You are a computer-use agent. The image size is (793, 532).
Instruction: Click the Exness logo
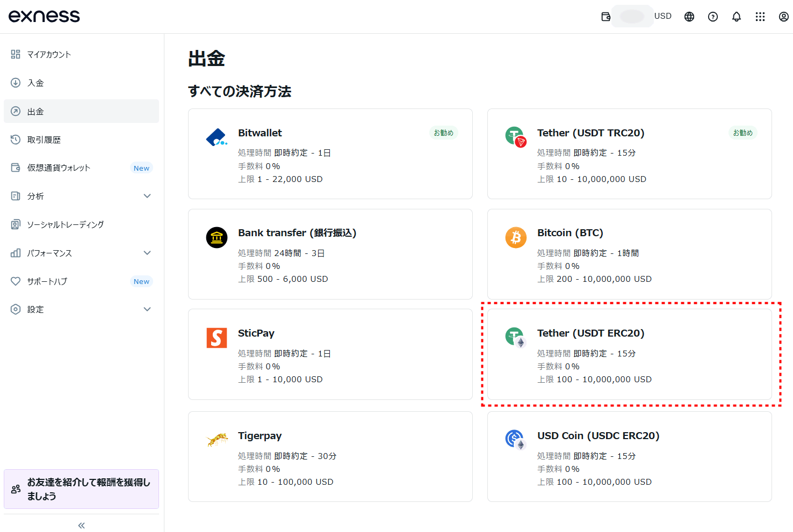[x=44, y=16]
